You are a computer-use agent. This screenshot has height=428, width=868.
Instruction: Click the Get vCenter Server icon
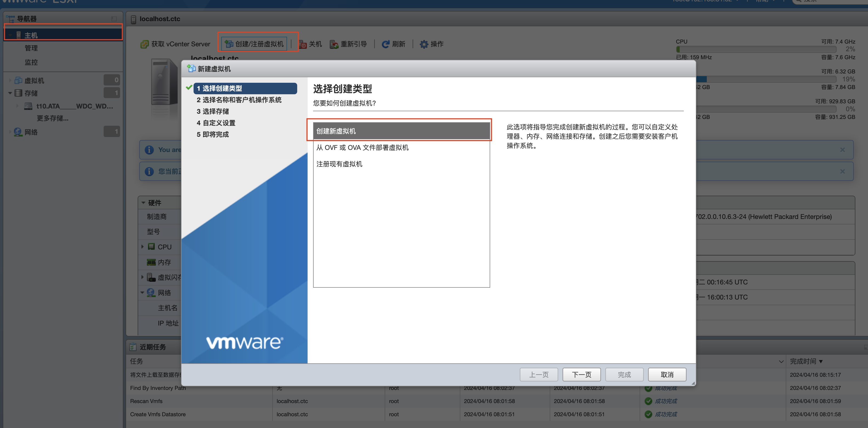[x=144, y=44]
